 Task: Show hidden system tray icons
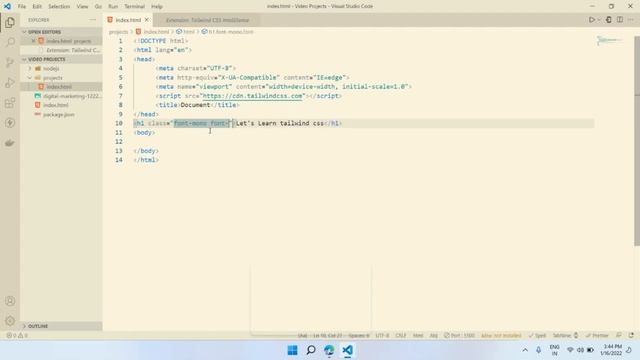(525, 350)
